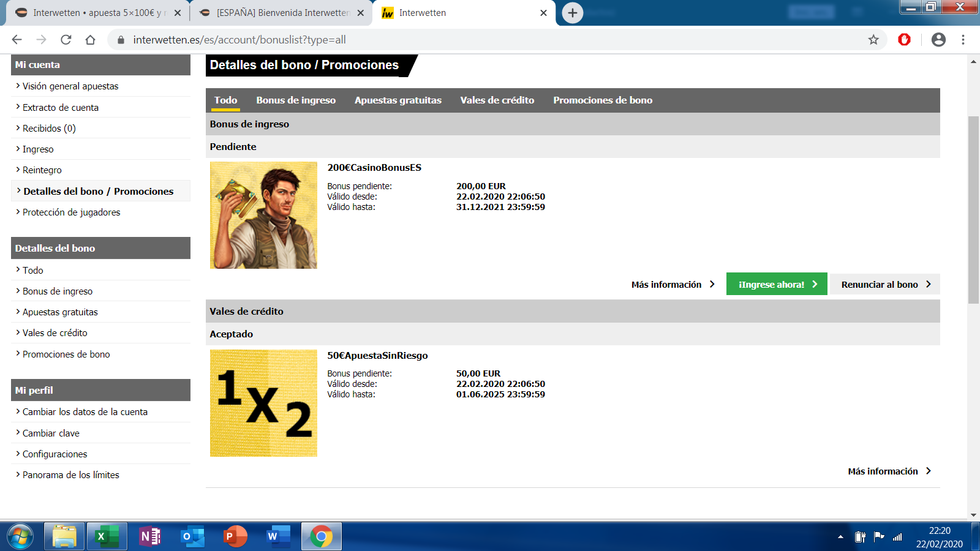Open the red Opera-style extension icon
The width and height of the screenshot is (980, 551).
904,40
